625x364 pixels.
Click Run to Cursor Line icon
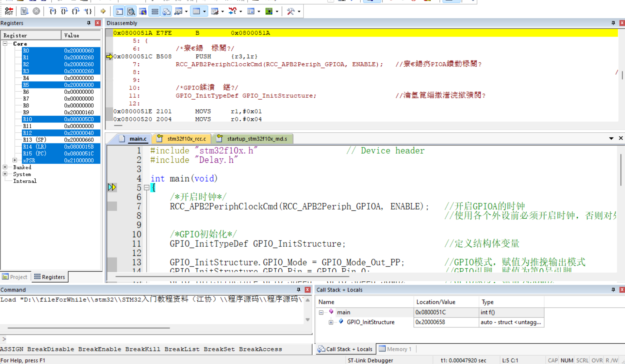[88, 11]
